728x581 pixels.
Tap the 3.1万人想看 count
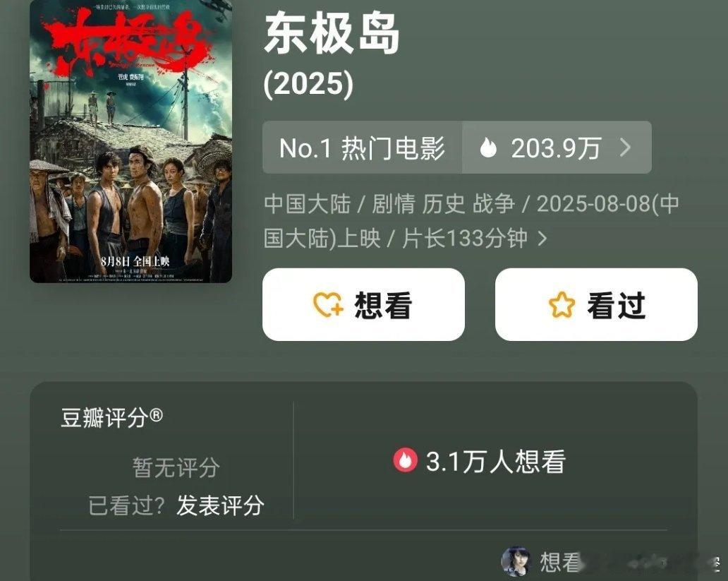(495, 462)
